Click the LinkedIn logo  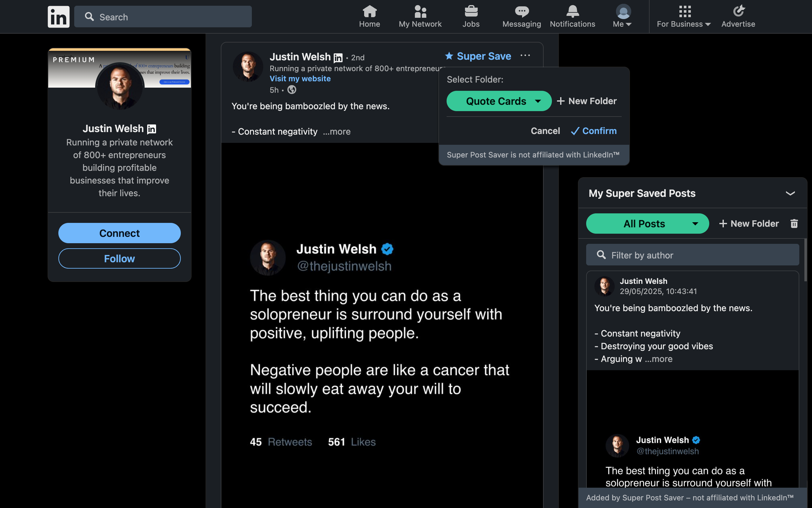[x=58, y=17]
